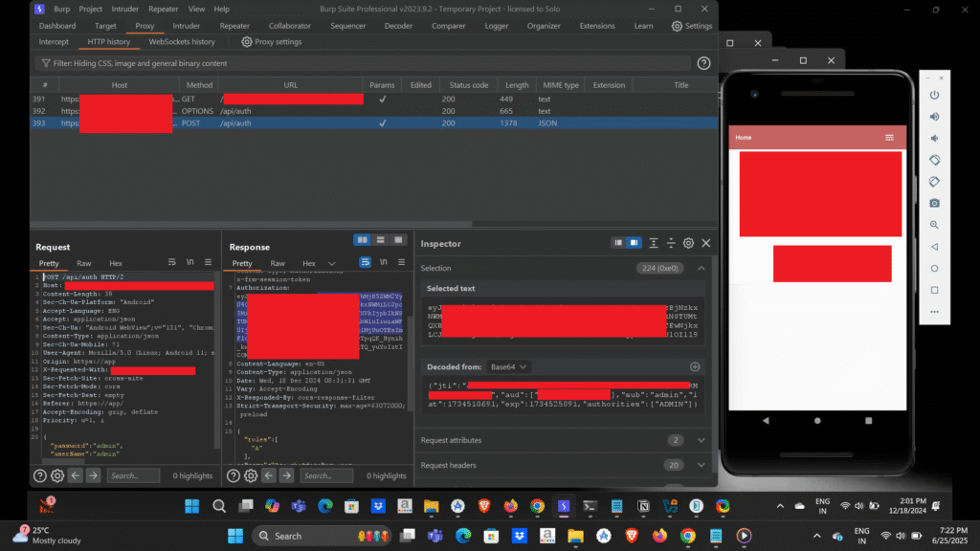Switch the Request view to Raw
Viewport: 980px width, 551px height.
[x=84, y=263]
